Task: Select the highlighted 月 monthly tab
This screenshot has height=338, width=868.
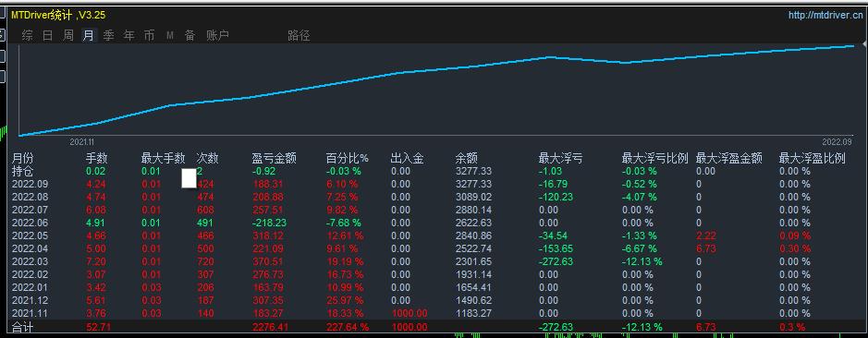Action: pos(89,36)
